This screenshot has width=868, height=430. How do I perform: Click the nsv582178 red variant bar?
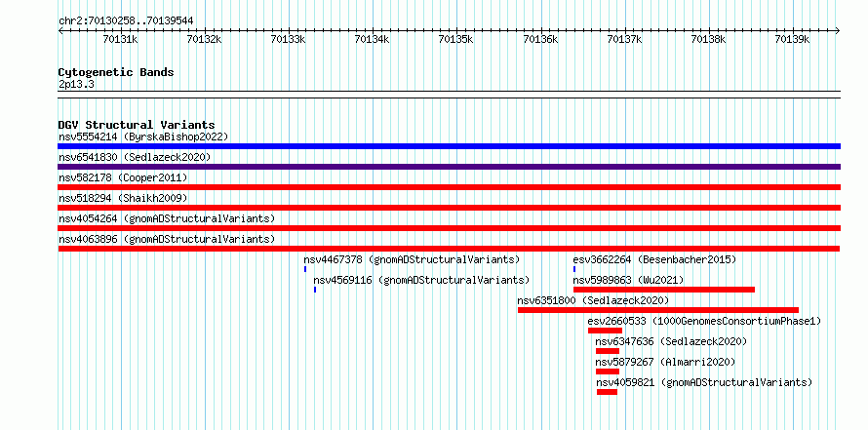(449, 187)
